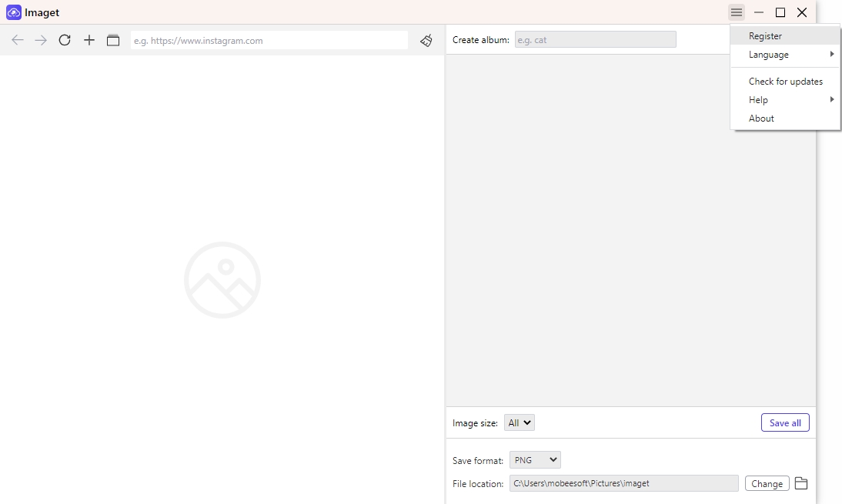Open a new tab with the plus icon

coord(89,40)
